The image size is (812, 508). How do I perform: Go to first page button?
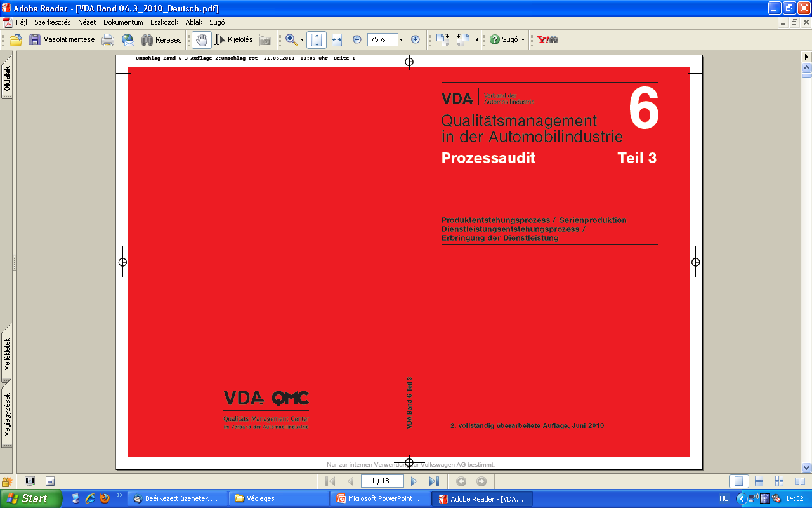click(330, 481)
